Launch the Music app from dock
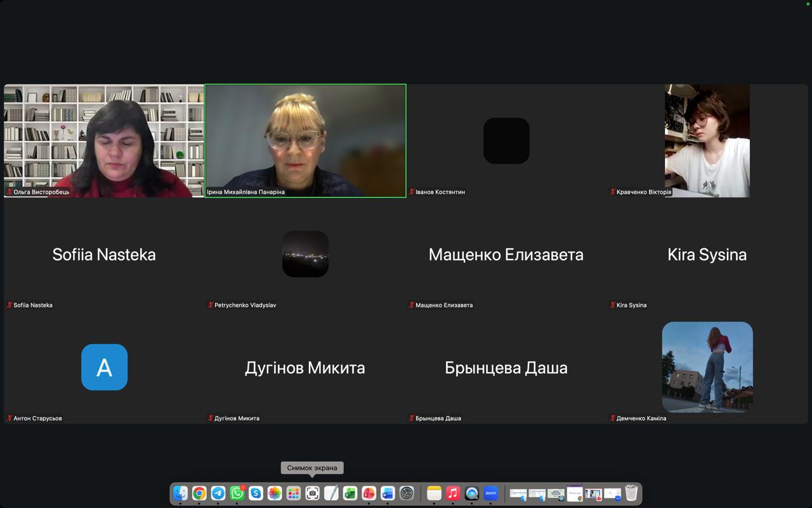The width and height of the screenshot is (812, 508). click(x=453, y=493)
